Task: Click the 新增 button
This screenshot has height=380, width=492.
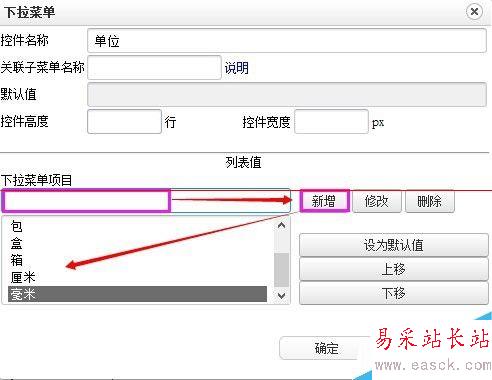Action: coord(324,201)
